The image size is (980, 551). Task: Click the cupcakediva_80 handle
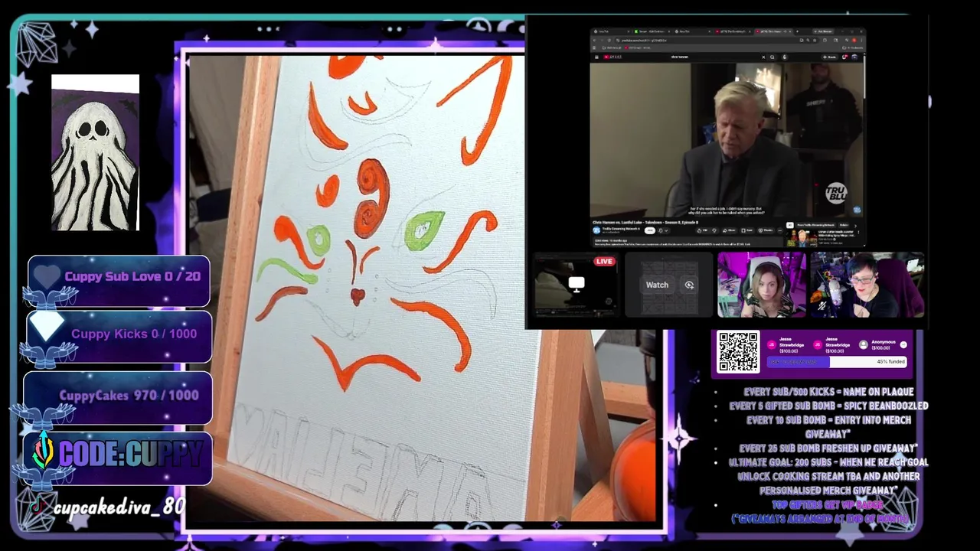(119, 507)
